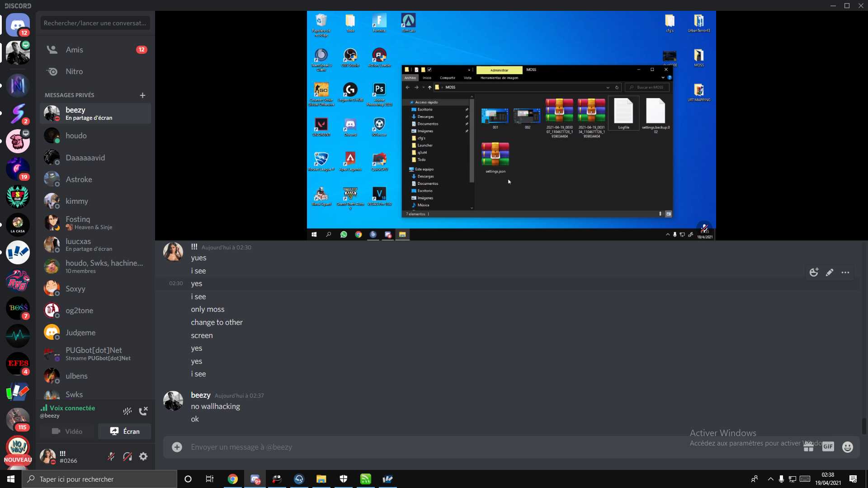This screenshot has width=868, height=488.
Task: Edit message with pencil icon
Action: point(830,272)
